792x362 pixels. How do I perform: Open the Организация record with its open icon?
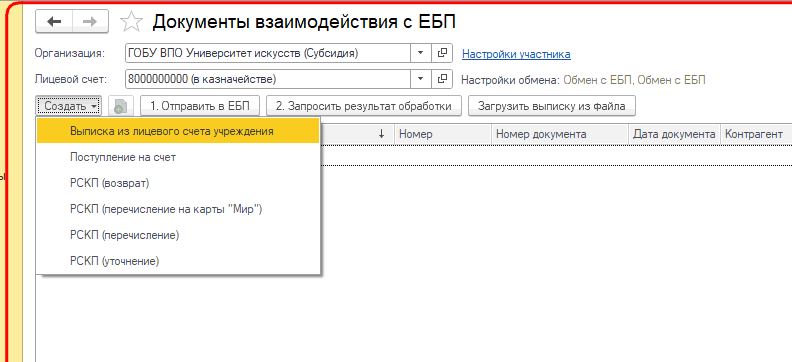(442, 54)
